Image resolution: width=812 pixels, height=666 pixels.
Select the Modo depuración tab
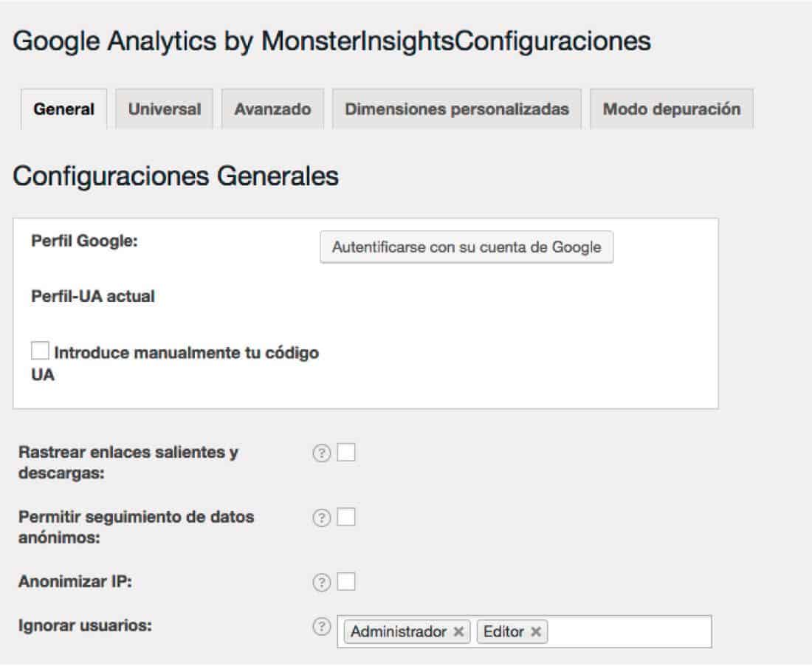[x=672, y=109]
